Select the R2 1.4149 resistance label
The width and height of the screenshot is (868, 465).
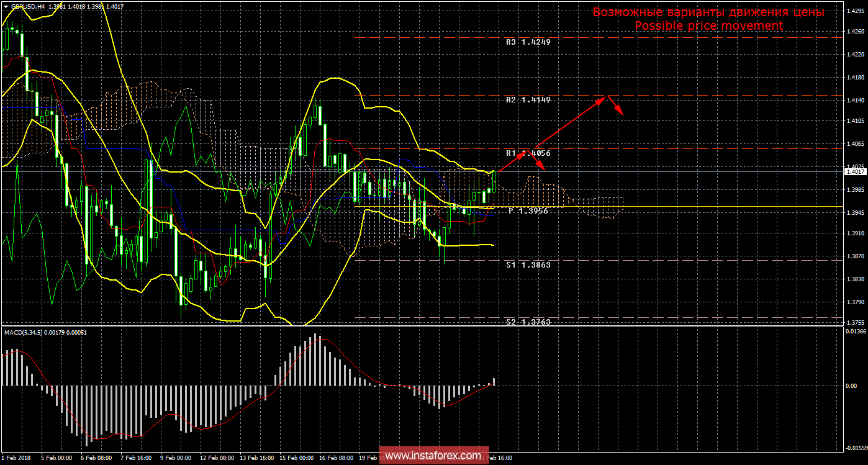pyautogui.click(x=528, y=100)
